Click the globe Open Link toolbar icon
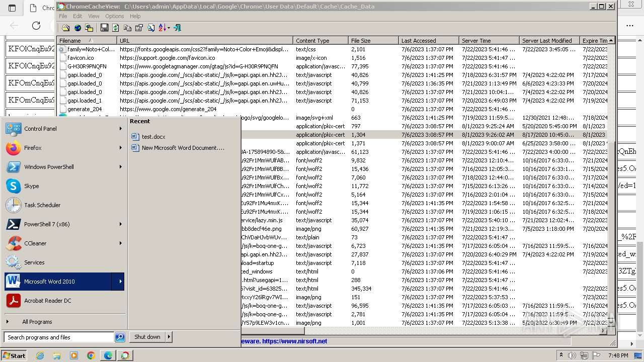The height and width of the screenshot is (362, 644). 77,28
